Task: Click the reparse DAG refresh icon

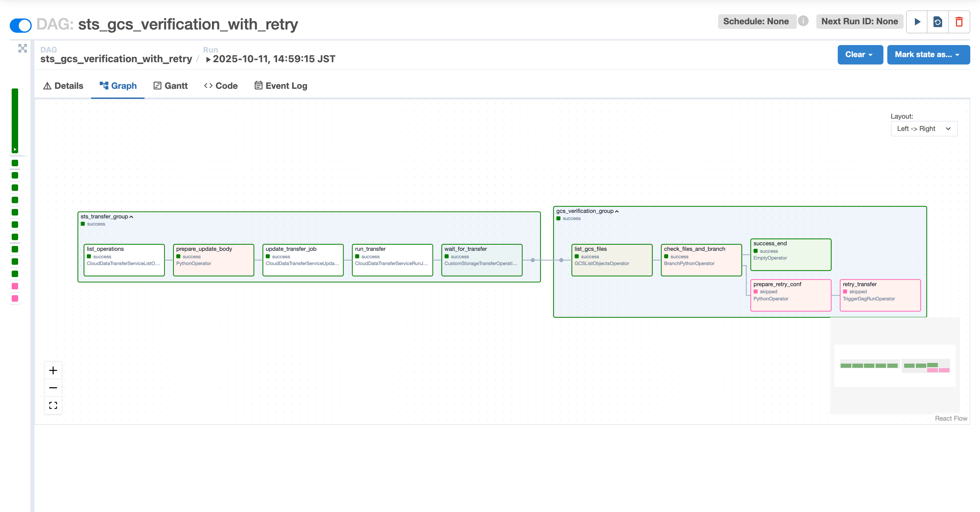Action: pos(938,22)
